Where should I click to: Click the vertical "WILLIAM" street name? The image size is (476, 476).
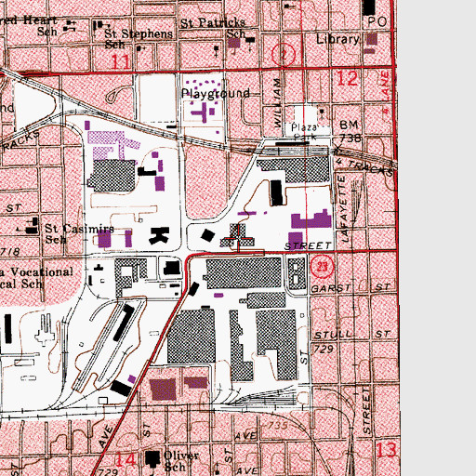278,102
